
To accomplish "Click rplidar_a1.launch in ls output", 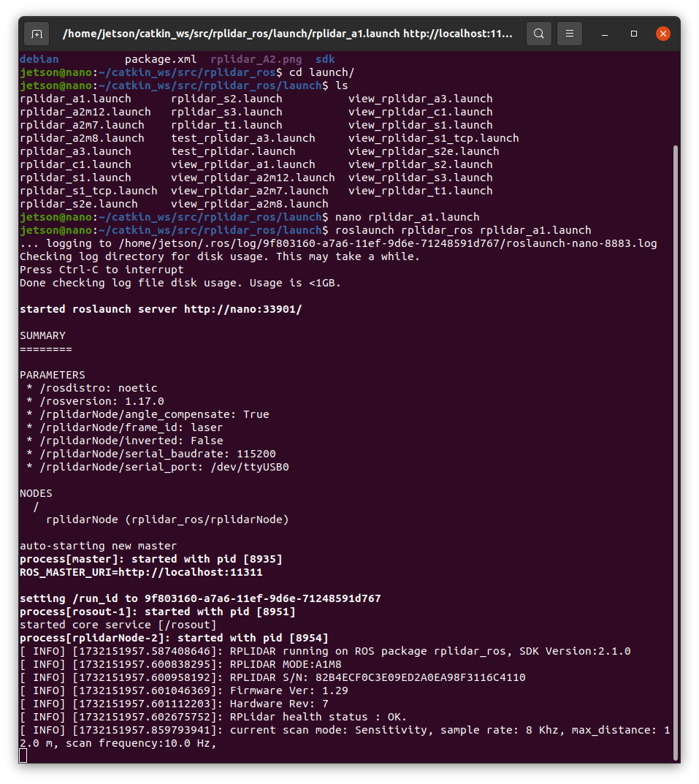I will (x=75, y=99).
